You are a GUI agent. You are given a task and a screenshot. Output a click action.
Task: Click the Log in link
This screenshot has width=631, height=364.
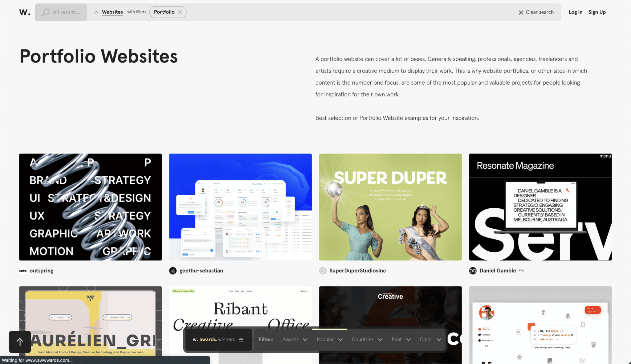tap(575, 12)
